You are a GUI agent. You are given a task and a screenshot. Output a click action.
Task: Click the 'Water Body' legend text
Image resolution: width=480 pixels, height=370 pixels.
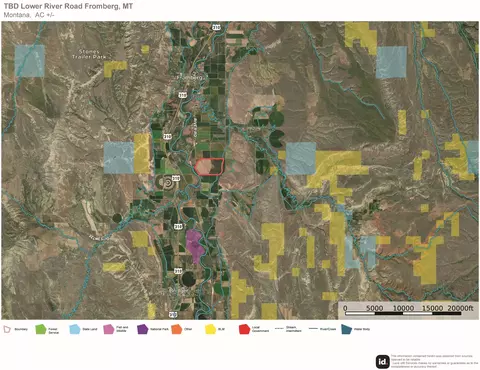point(362,329)
